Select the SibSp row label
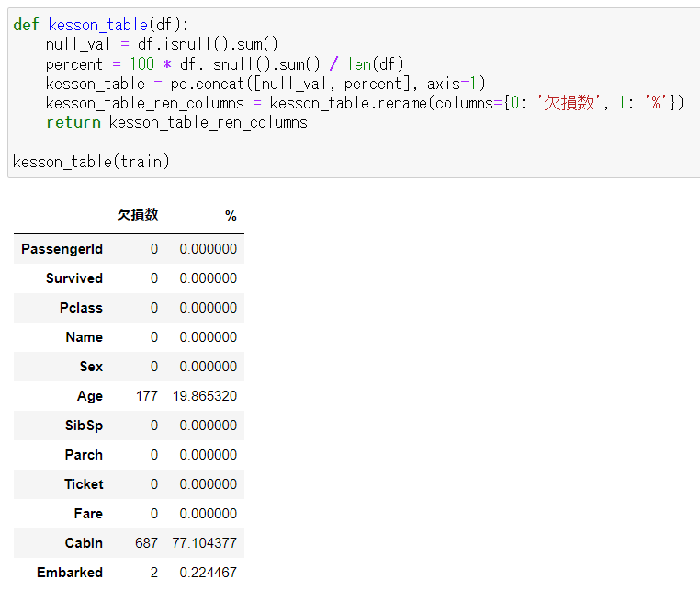The height and width of the screenshot is (591, 700). [84, 426]
